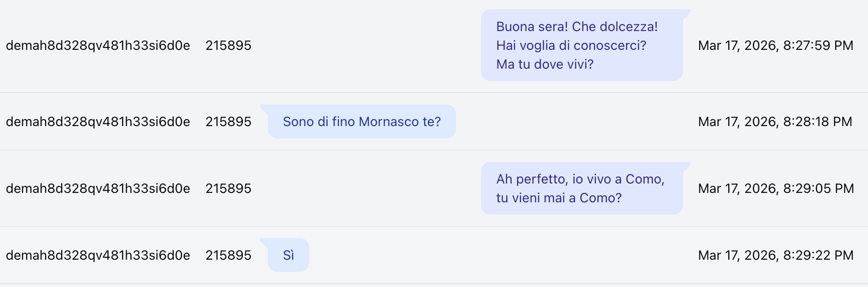Click 215895 beside the 'Sono di fino Mornasco' message
The width and height of the screenshot is (868, 287).
(x=228, y=122)
